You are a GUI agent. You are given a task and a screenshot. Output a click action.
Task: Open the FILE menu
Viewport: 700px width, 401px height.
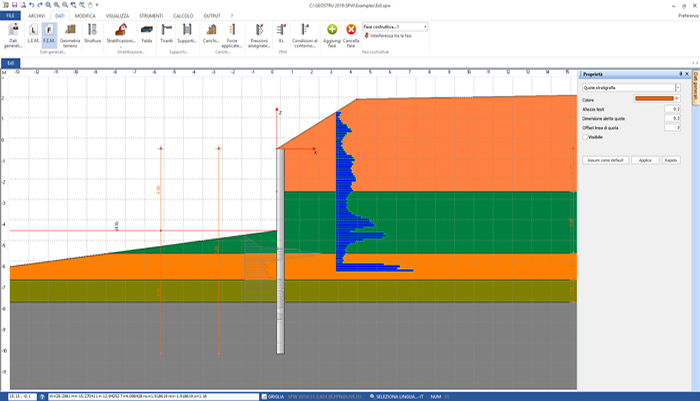pyautogui.click(x=11, y=17)
